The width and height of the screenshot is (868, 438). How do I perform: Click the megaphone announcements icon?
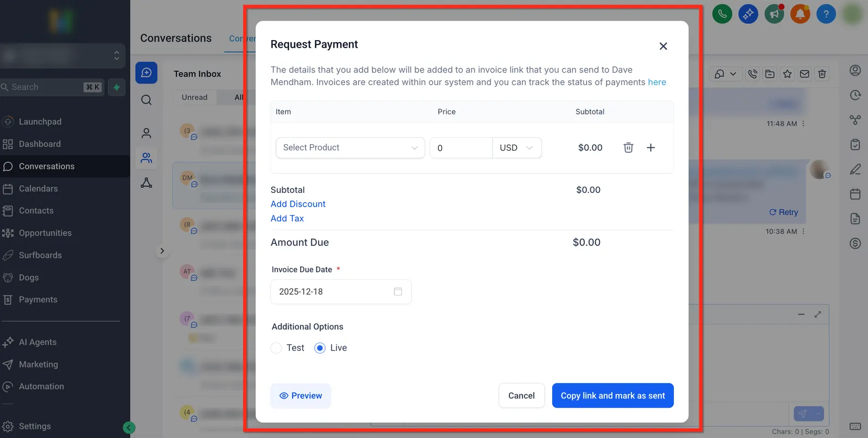(774, 14)
